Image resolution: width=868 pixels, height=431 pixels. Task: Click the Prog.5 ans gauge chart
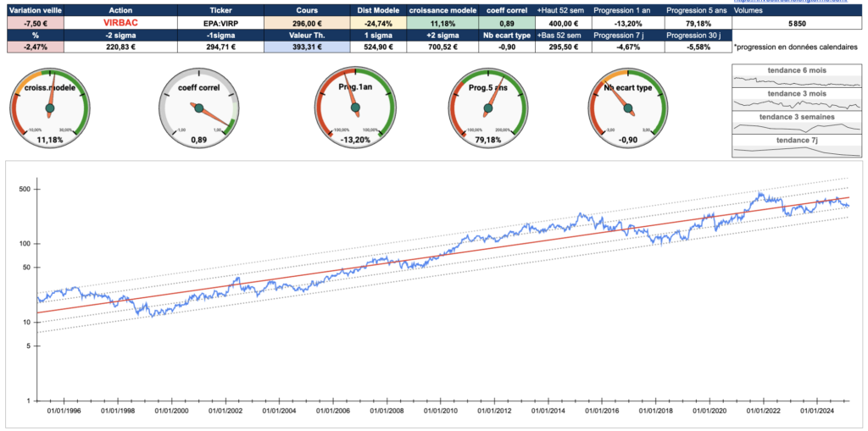pyautogui.click(x=487, y=108)
